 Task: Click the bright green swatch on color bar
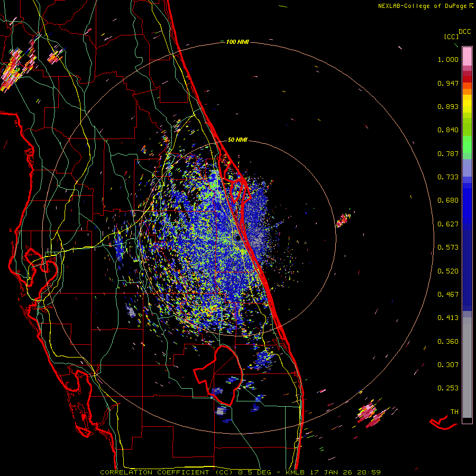point(467,144)
